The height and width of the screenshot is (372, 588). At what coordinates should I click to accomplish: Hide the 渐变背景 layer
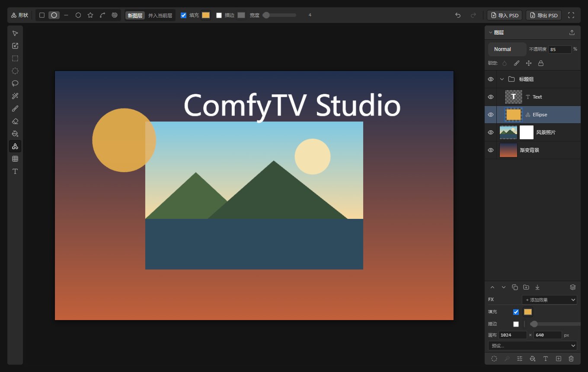tap(491, 150)
